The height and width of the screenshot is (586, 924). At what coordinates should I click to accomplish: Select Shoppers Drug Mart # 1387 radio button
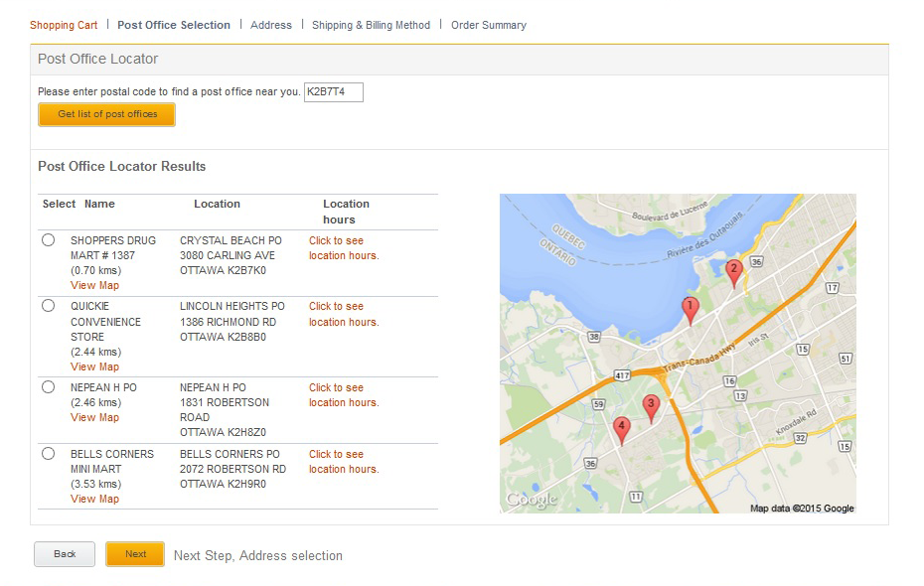point(49,240)
